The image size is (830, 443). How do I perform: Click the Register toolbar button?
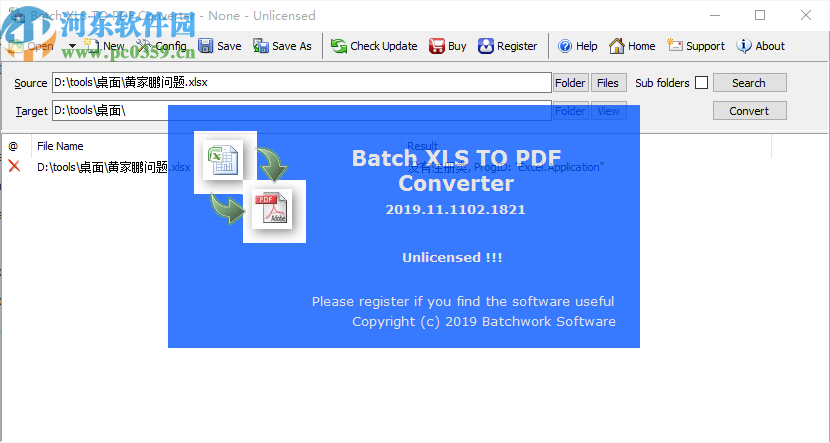point(508,46)
